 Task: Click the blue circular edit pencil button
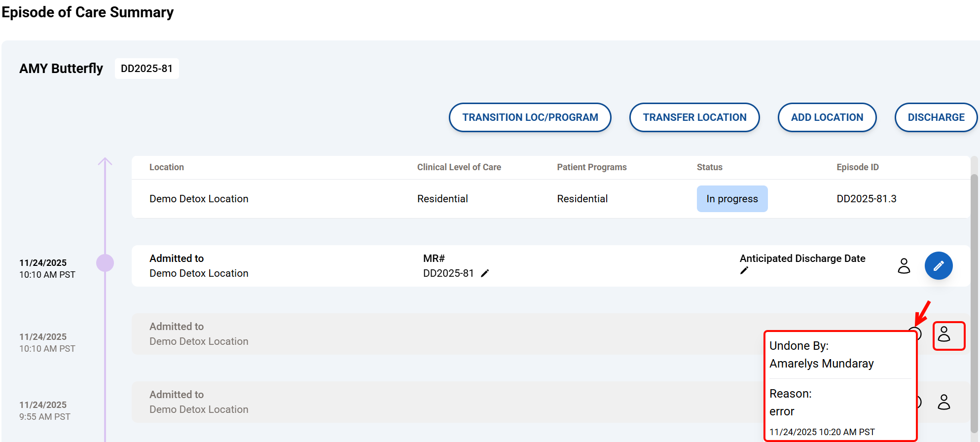938,266
